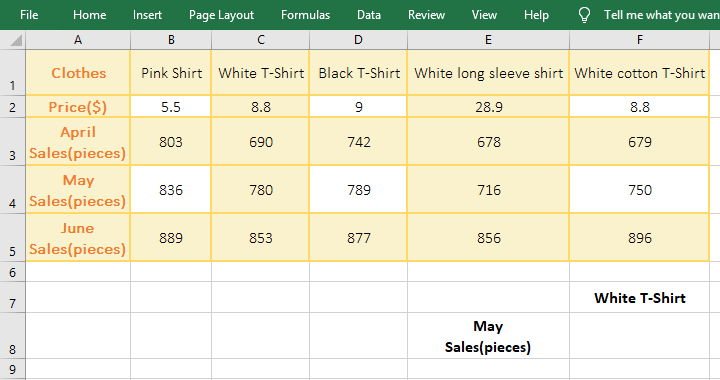Viewport: 720px width, 380px height.
Task: Select price 8.8 under White T-Shirt
Action: 260,106
